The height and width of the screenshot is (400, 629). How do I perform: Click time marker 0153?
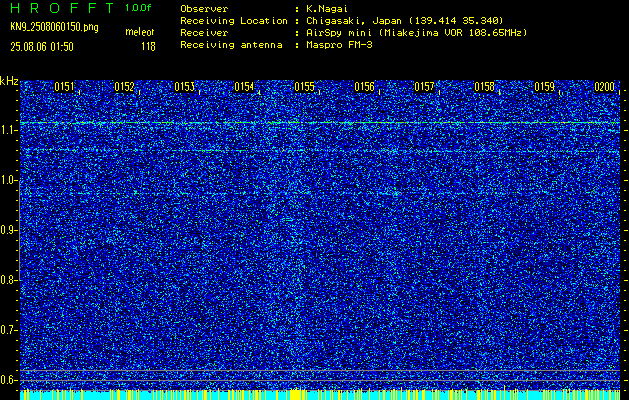point(185,87)
